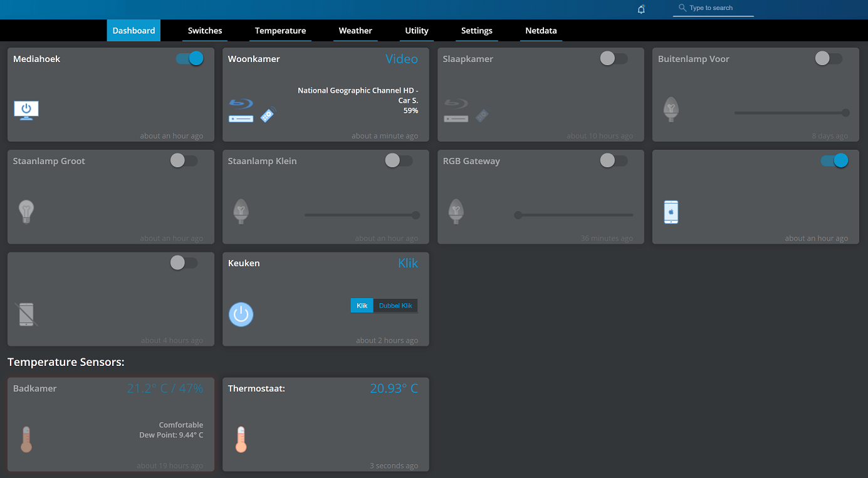Choose the Dubbel Klik button in Keuken
The width and height of the screenshot is (868, 478).
395,306
